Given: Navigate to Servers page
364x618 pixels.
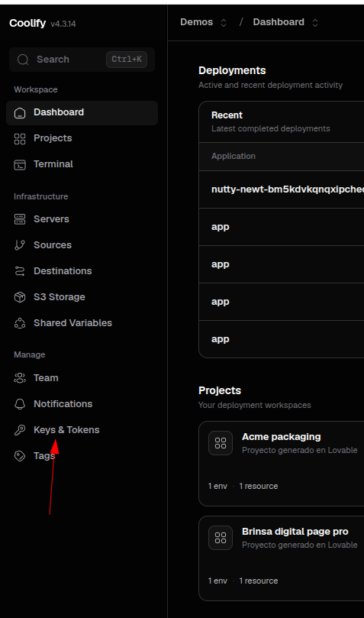Looking at the screenshot, I should (x=82, y=219).
